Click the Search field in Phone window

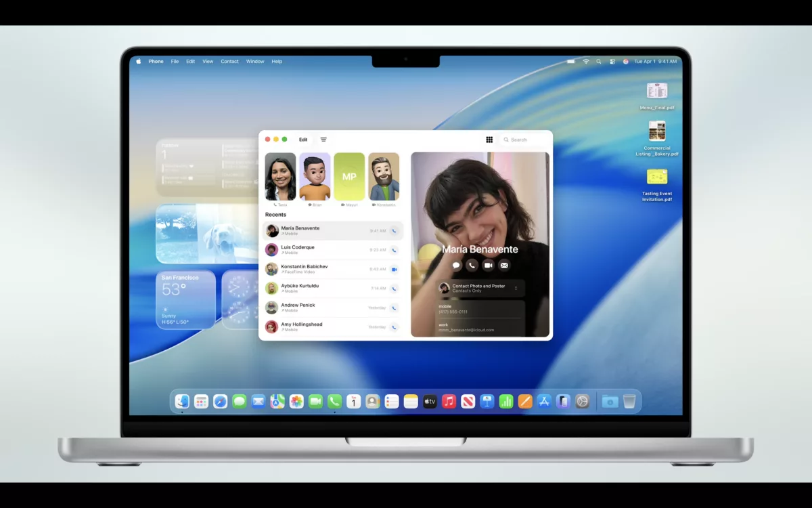pos(524,140)
